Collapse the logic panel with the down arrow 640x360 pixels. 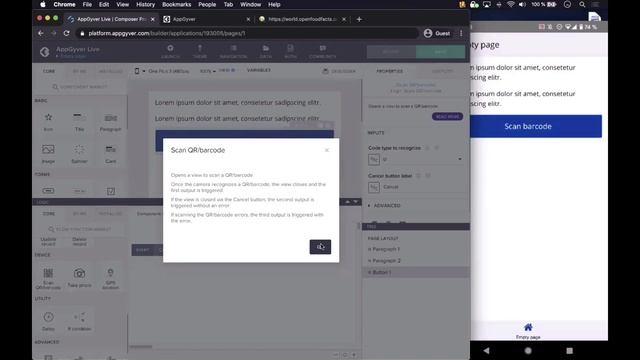(356, 202)
